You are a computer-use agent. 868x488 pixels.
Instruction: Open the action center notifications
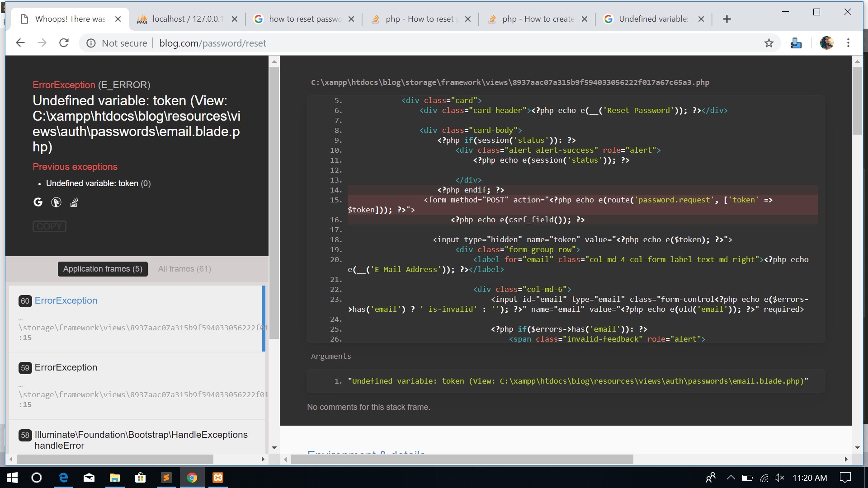(845, 478)
